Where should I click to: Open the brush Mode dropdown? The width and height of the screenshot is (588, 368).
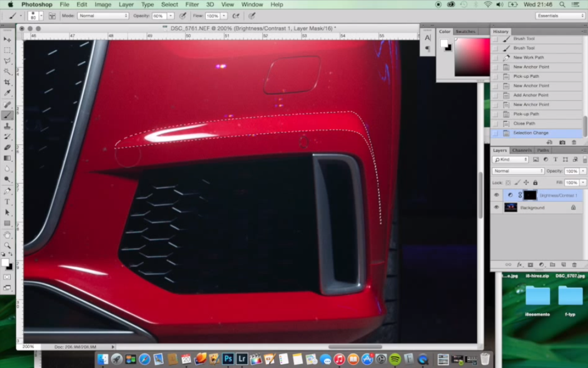[103, 16]
